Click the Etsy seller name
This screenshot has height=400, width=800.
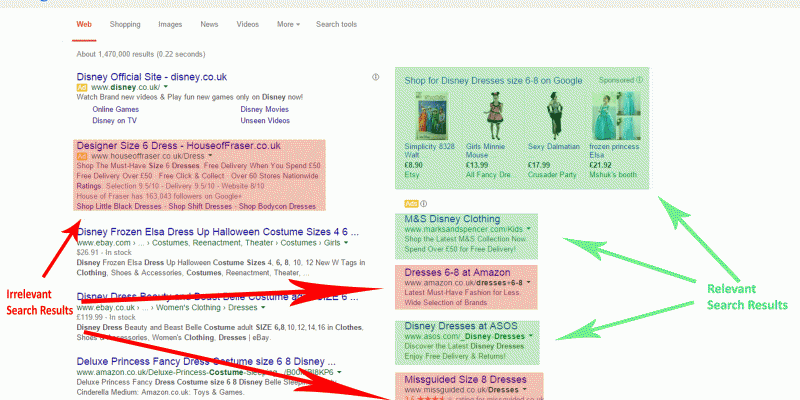click(412, 174)
